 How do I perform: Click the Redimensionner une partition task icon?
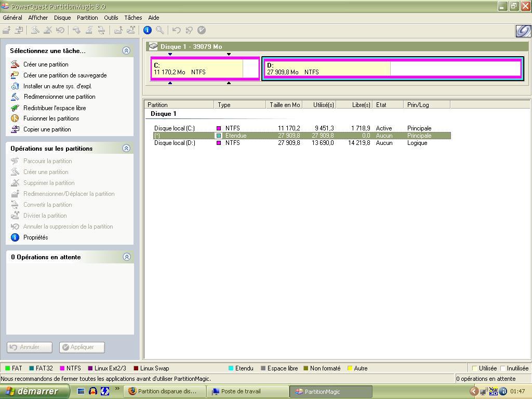15,97
